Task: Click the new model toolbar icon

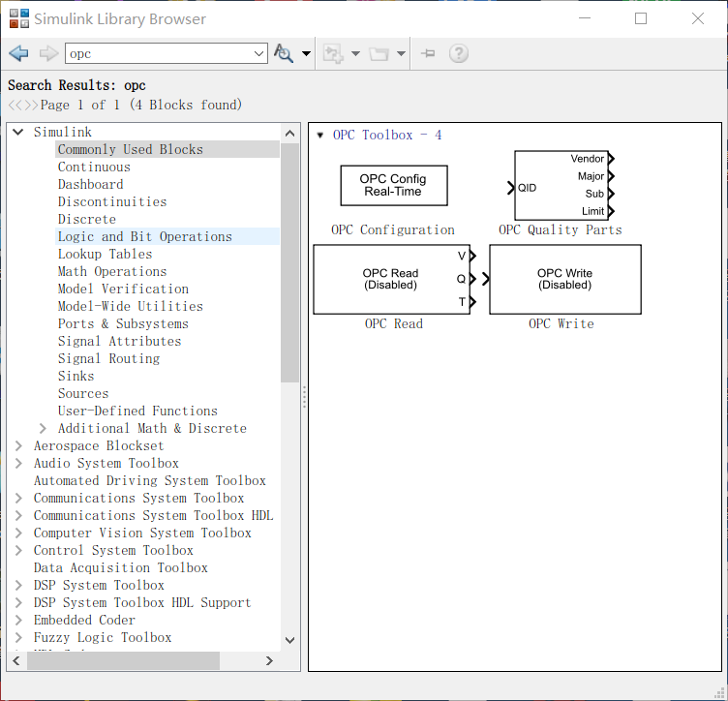Action: 334,54
